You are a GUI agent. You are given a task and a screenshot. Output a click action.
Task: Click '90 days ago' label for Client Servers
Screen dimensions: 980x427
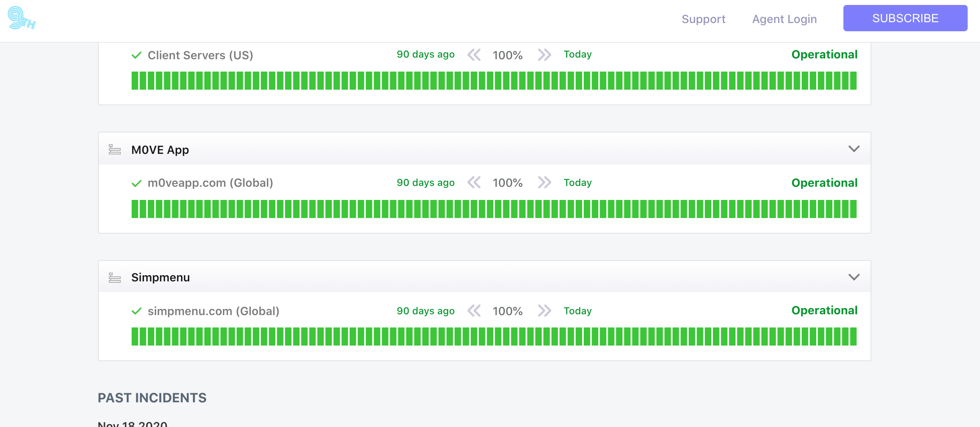[x=425, y=54]
